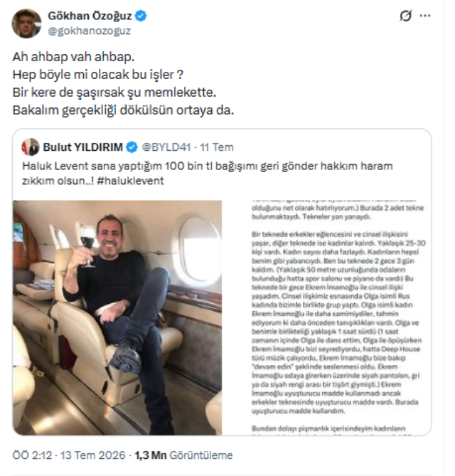Open Gökhan Özoğuz display name link
Image resolution: width=455 pixels, height=476 pixels.
(90, 16)
